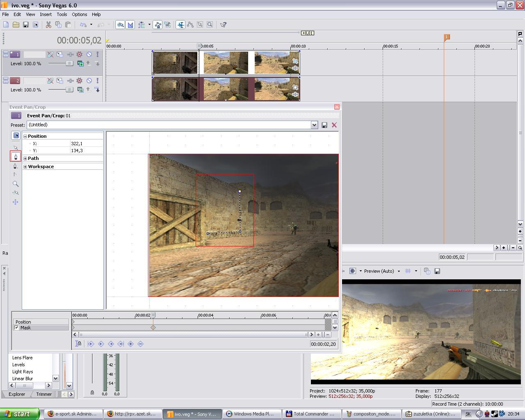Select the Envelope Edit tool
Viewport: 525px width, 420px height.
pos(190,25)
